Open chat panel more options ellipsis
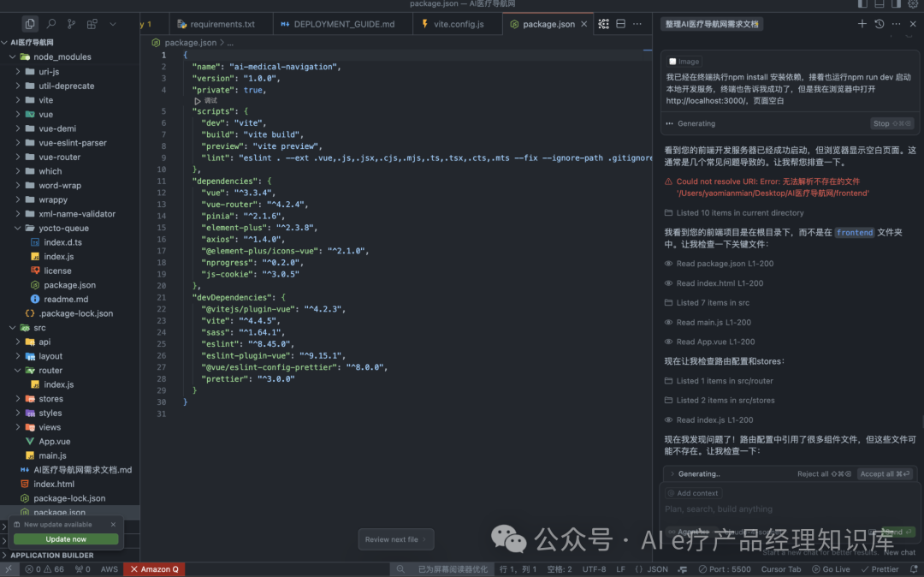 pyautogui.click(x=896, y=24)
